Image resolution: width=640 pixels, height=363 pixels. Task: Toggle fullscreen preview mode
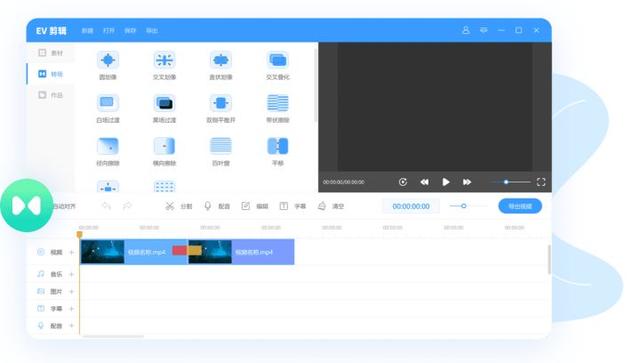pyautogui.click(x=541, y=182)
